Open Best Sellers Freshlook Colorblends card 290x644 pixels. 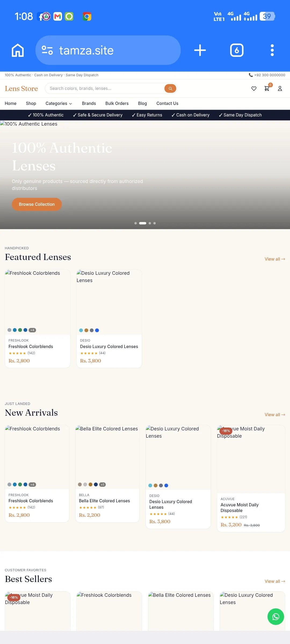pyautogui.click(x=109, y=611)
